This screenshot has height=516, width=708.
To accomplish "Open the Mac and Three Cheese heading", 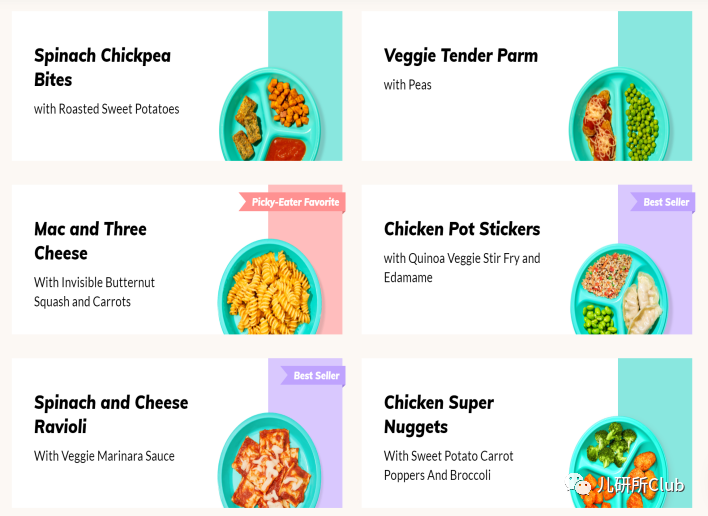I will 90,241.
